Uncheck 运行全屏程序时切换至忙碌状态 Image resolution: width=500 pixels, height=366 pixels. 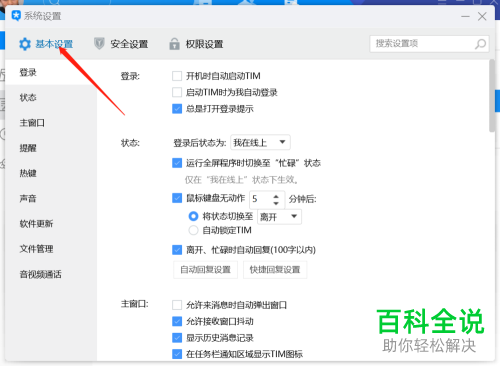[177, 163]
